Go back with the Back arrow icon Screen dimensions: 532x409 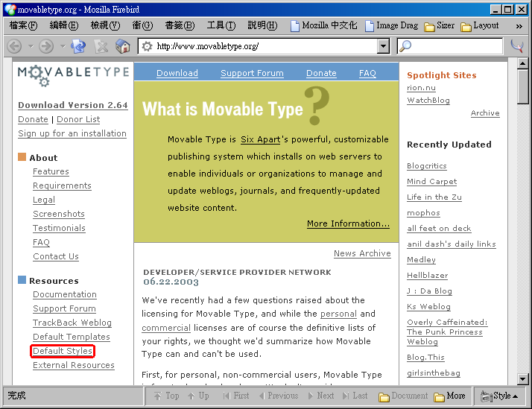[x=15, y=46]
